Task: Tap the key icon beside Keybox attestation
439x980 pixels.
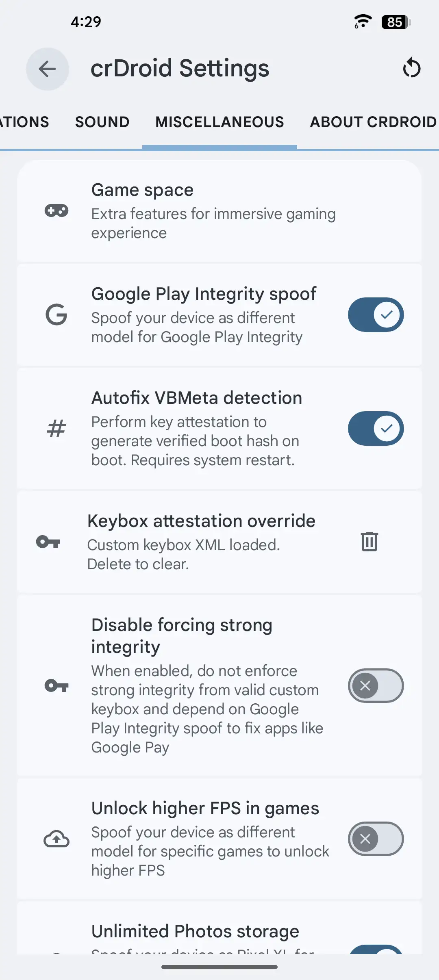Action: 48,542
